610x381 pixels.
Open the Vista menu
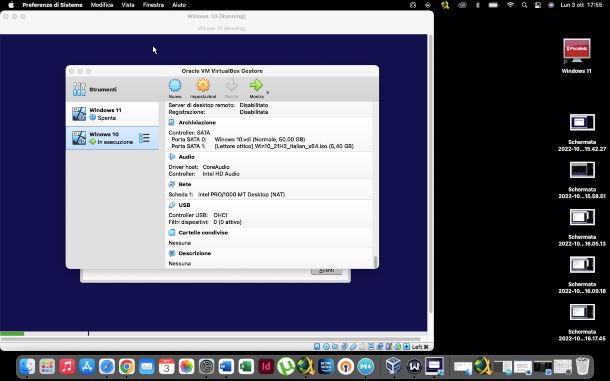click(128, 5)
